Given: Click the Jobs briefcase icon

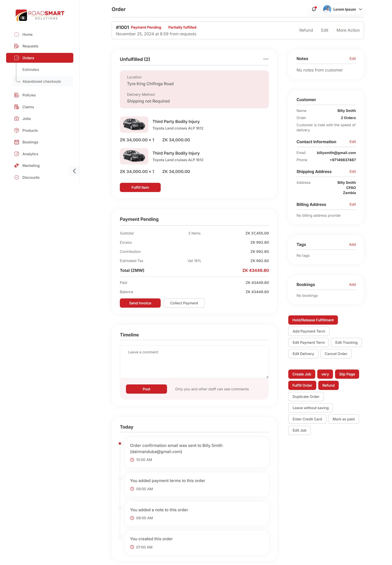Looking at the screenshot, I should point(17,119).
